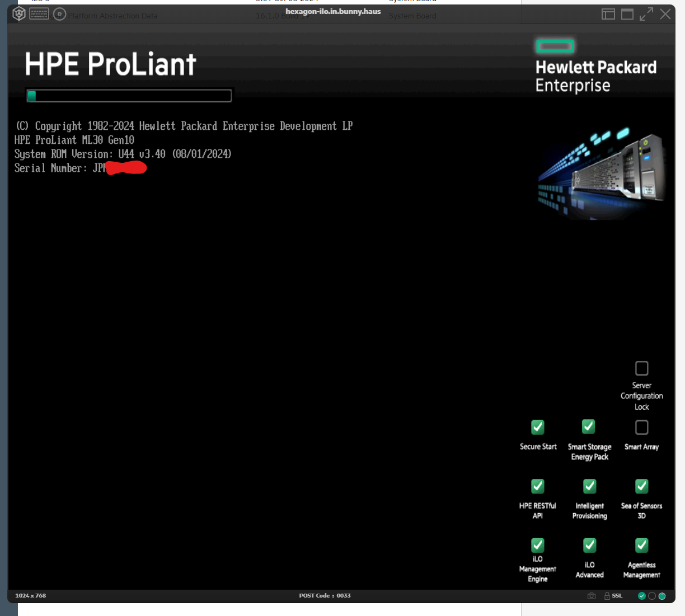Close the remote console window
Screen dimensions: 685x616
point(665,14)
